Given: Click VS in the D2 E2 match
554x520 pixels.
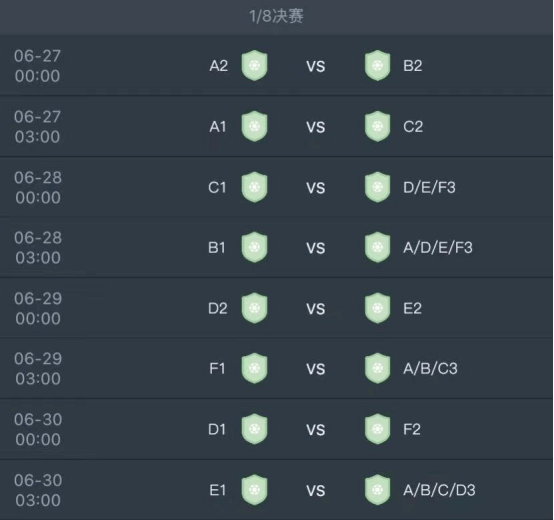Looking at the screenshot, I should point(316,309).
